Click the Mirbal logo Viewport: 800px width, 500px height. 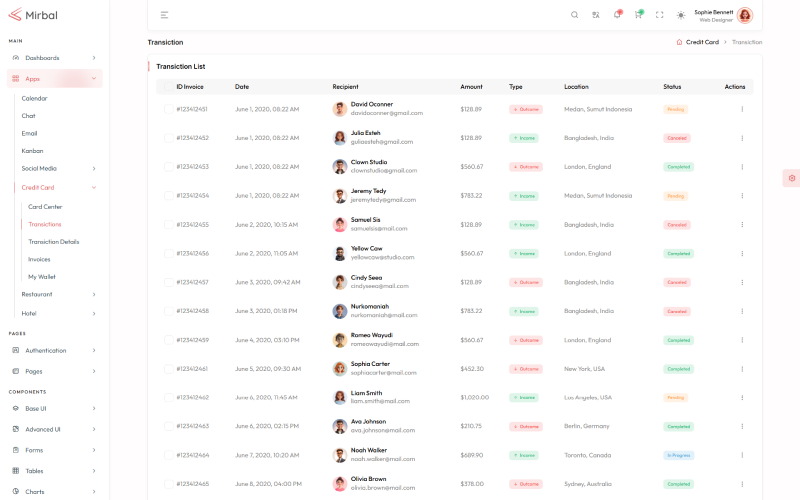pyautogui.click(x=32, y=15)
